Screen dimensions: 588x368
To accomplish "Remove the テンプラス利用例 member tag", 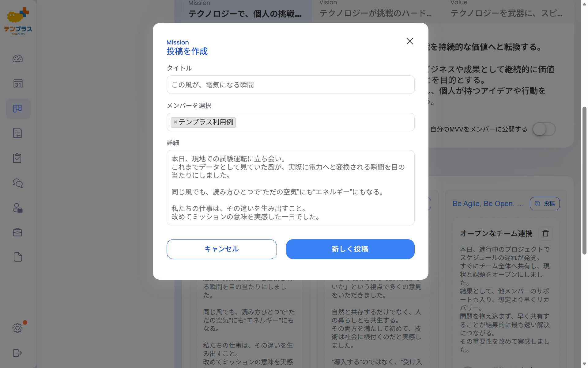I will click(x=175, y=122).
